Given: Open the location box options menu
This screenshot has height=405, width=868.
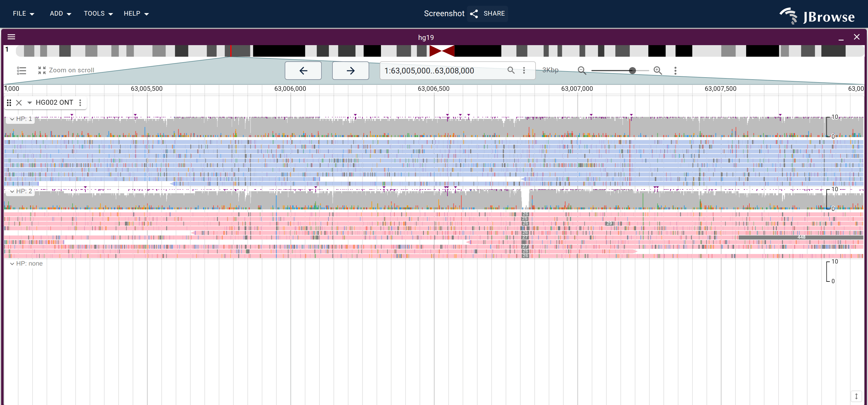Looking at the screenshot, I should click(524, 70).
